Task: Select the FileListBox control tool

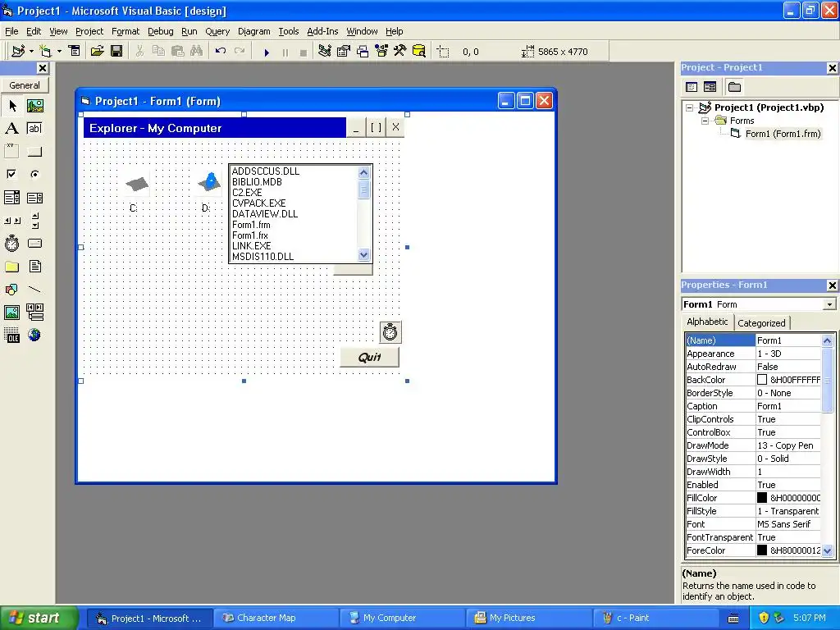Action: [x=34, y=267]
